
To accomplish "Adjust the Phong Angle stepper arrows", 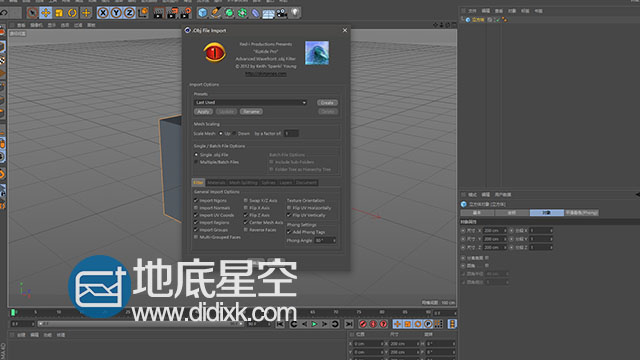I will coord(334,240).
